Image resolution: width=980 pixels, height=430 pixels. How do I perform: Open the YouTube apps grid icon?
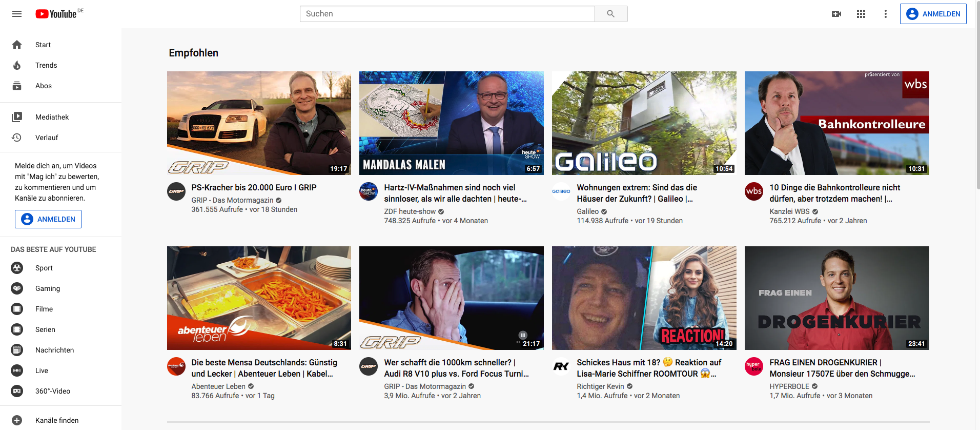pyautogui.click(x=861, y=14)
